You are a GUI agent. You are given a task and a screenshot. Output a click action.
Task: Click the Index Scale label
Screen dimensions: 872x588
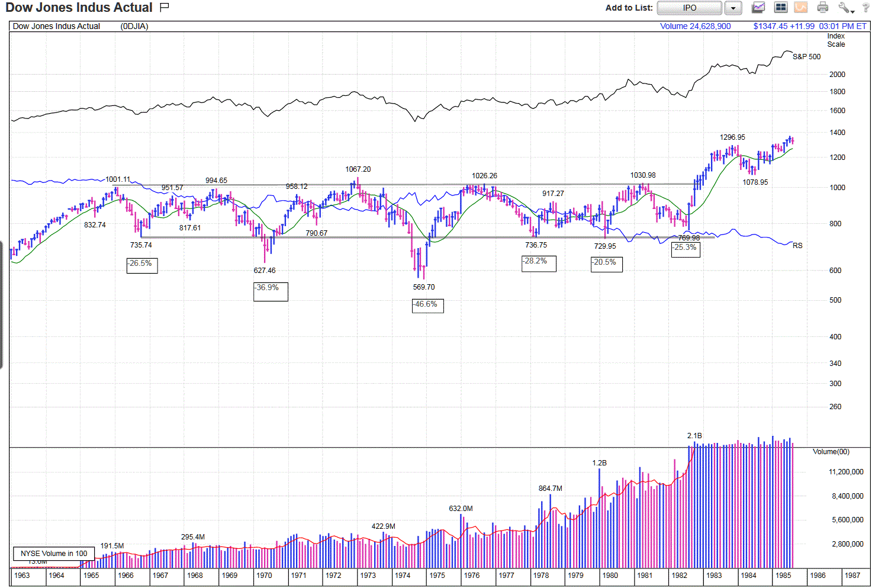click(x=836, y=40)
